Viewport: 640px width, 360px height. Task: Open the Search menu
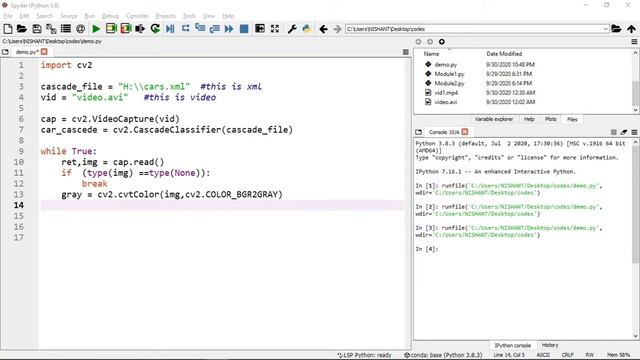click(x=44, y=16)
